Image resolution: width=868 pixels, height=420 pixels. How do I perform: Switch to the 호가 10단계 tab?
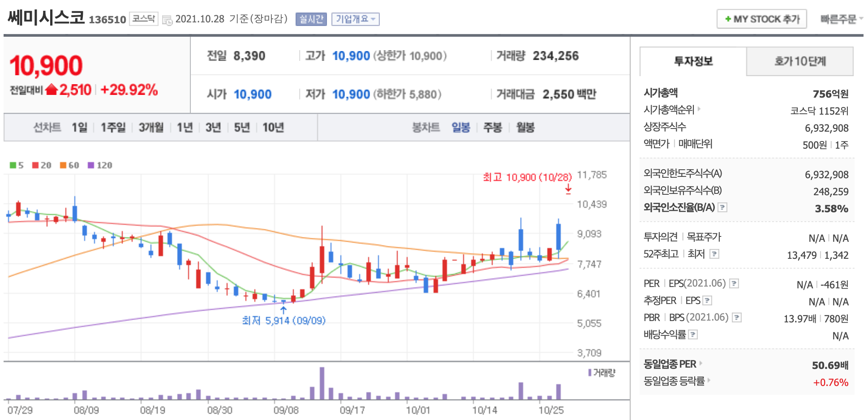coord(800,61)
